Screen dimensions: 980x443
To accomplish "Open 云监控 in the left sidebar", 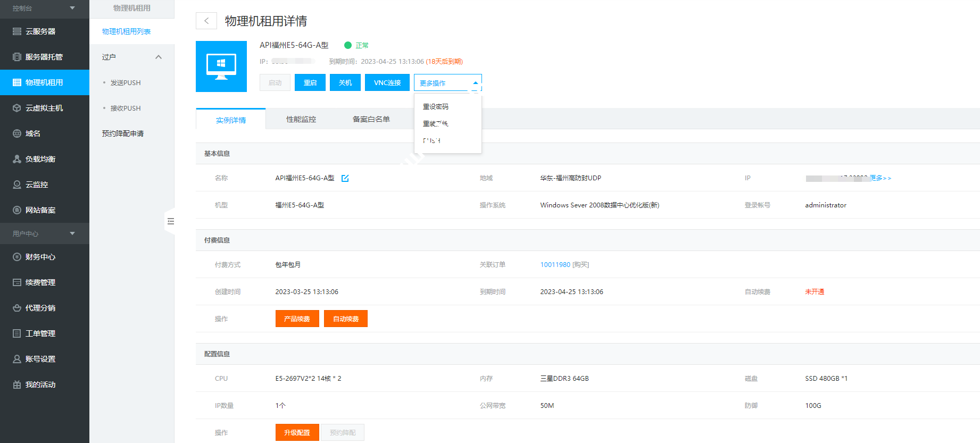I will pyautogui.click(x=37, y=185).
